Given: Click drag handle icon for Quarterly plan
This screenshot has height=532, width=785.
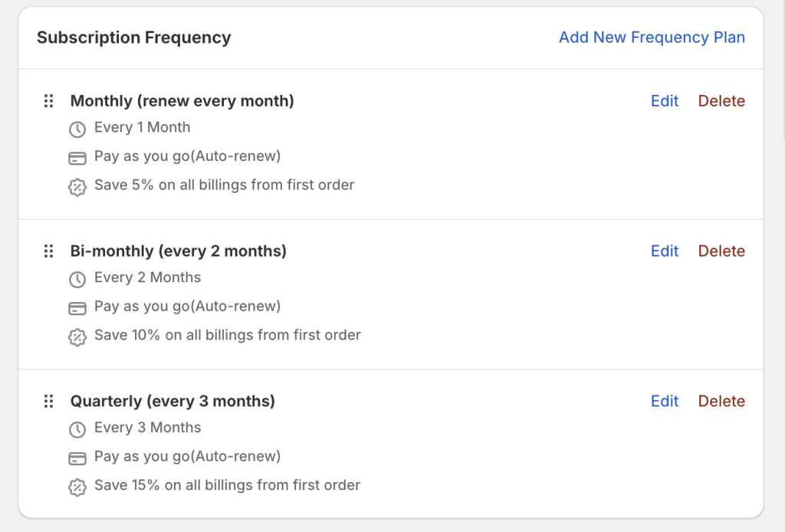Looking at the screenshot, I should tap(48, 402).
